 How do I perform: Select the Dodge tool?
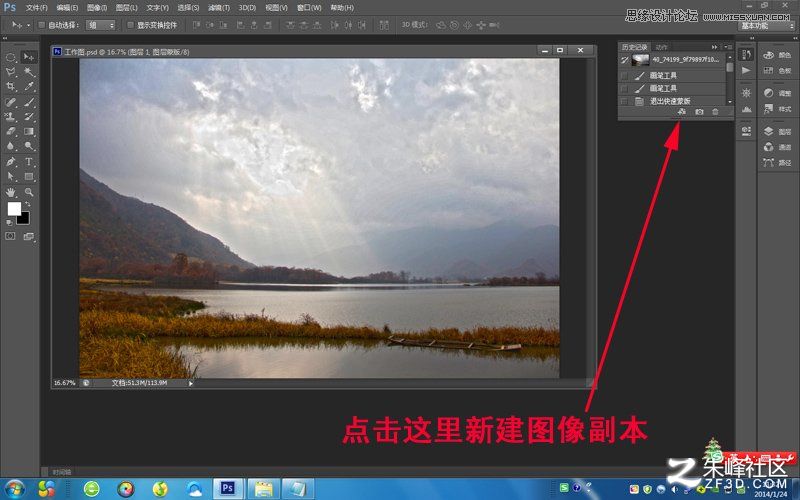pyautogui.click(x=29, y=146)
